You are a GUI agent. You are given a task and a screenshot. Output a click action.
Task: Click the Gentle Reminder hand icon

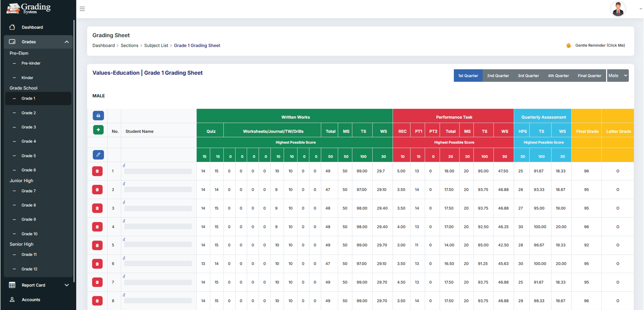(569, 46)
